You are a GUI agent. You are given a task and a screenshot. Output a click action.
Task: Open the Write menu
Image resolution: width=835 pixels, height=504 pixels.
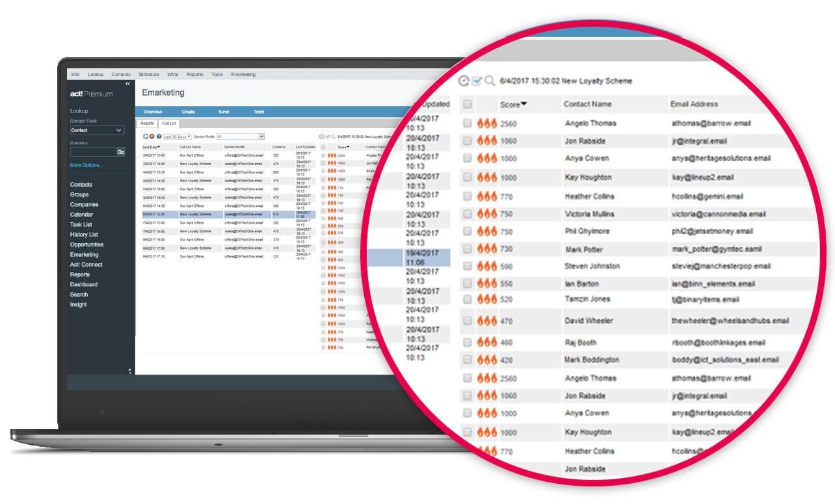[x=173, y=75]
